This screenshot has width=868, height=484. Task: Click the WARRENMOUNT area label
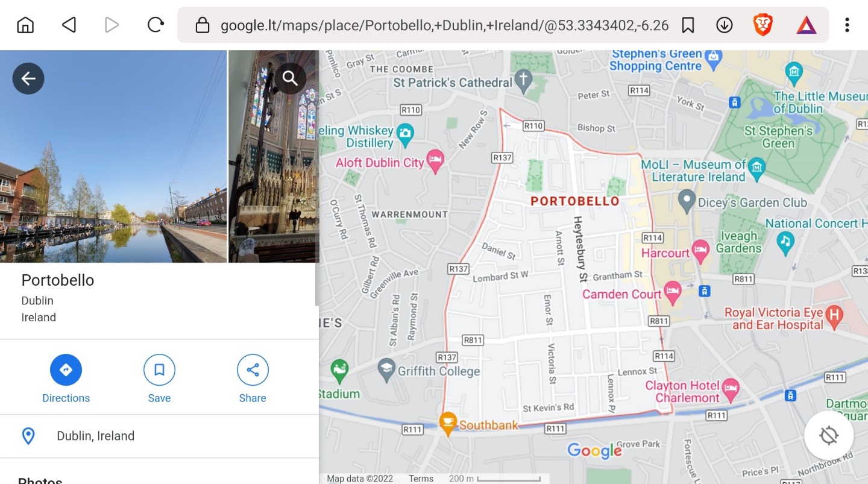410,214
